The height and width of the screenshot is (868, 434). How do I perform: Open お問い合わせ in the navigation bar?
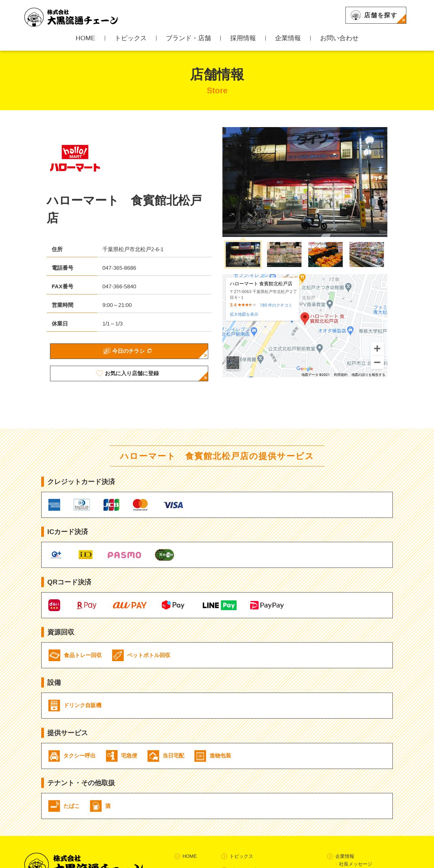coord(339,38)
